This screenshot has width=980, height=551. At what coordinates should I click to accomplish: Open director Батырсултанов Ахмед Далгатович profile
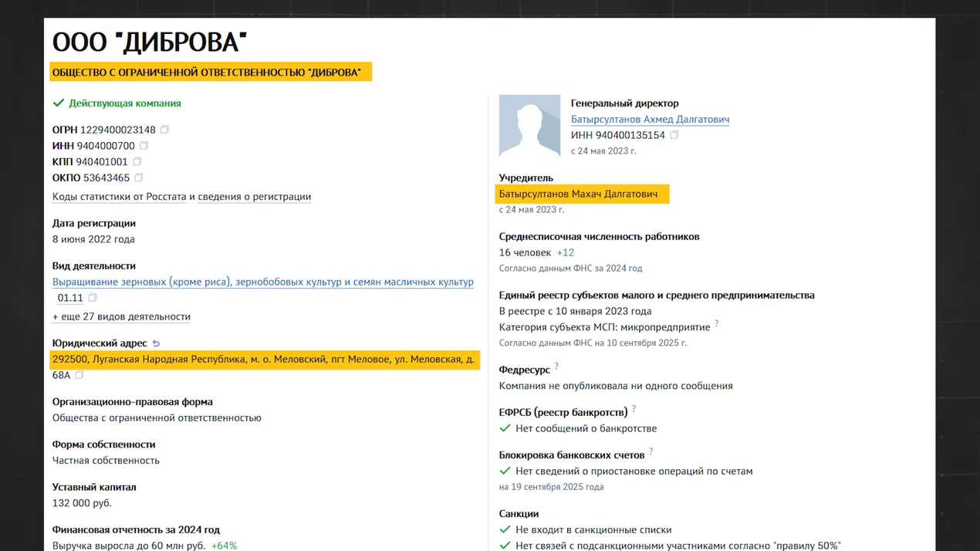pyautogui.click(x=650, y=120)
